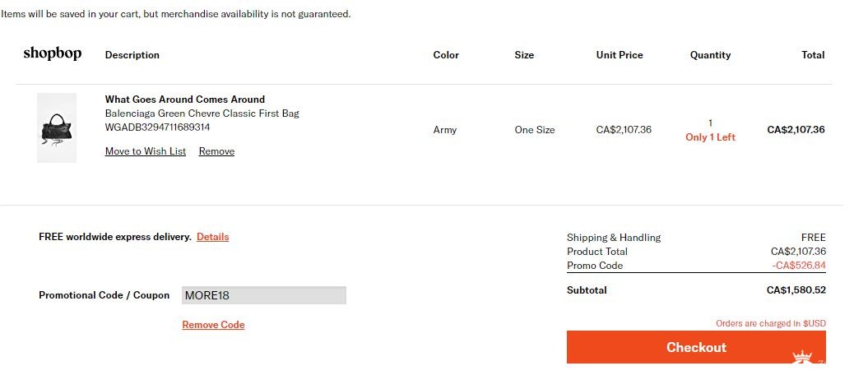Click the item code WGADB3294711689314
This screenshot has height=389, width=868.
tap(157, 127)
